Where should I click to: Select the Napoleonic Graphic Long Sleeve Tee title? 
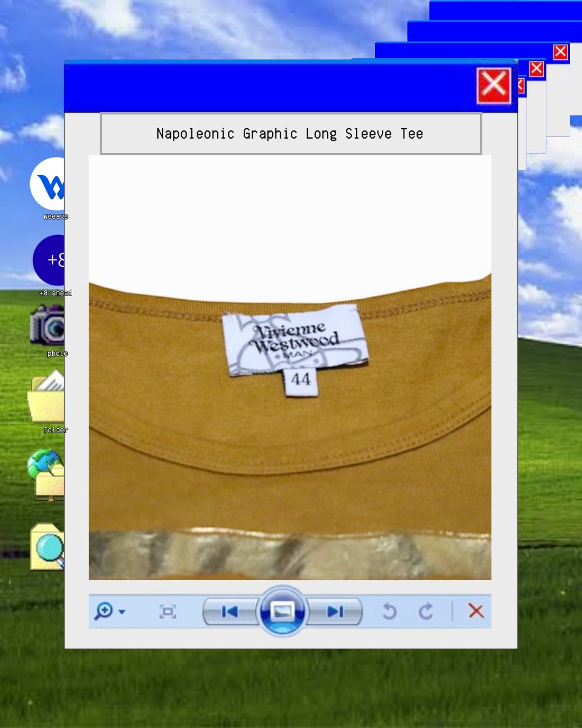pyautogui.click(x=290, y=134)
